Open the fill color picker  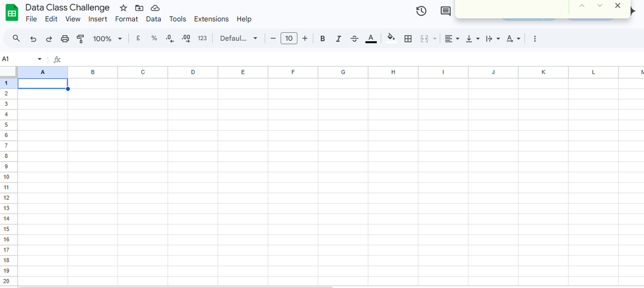[391, 39]
